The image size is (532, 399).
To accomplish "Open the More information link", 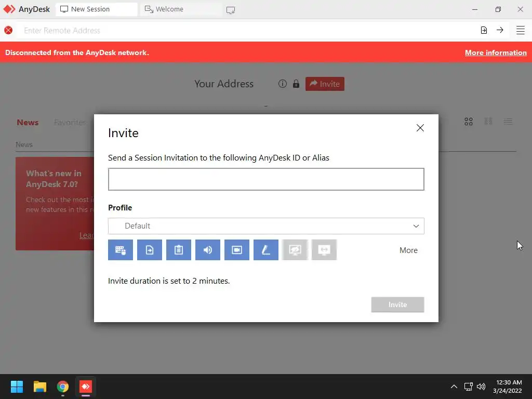I will pyautogui.click(x=496, y=52).
